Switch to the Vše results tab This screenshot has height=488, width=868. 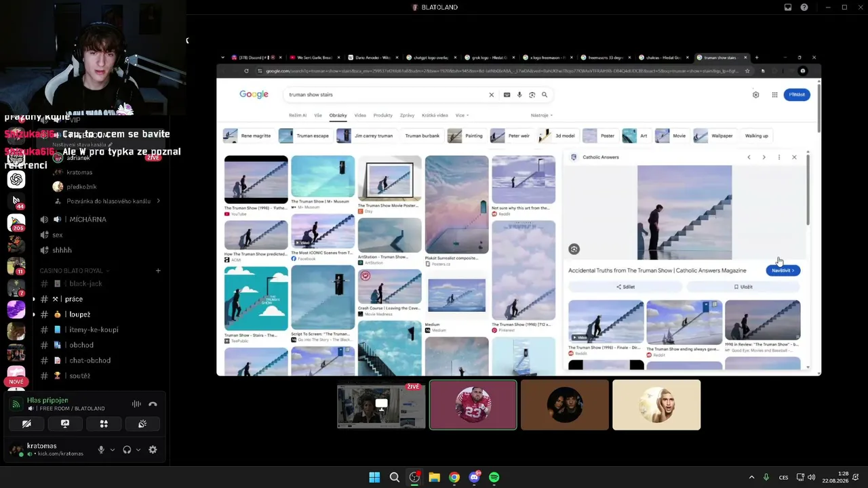[318, 115]
